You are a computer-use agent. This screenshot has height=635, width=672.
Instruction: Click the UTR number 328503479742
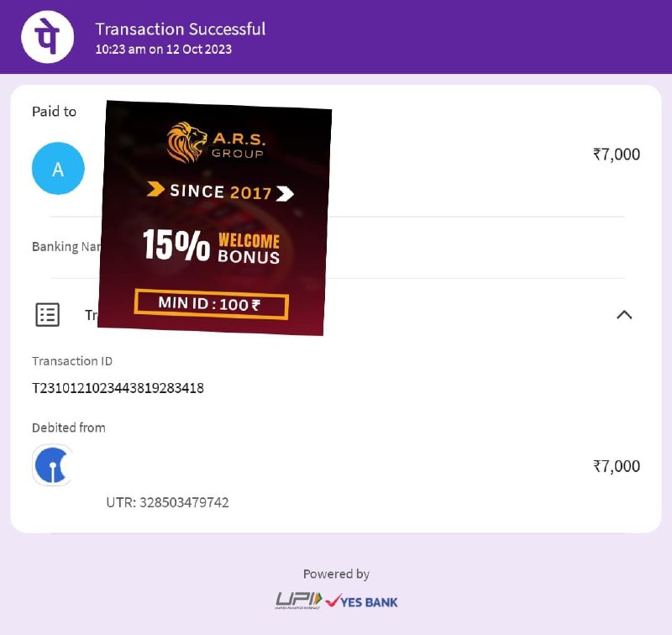(184, 502)
